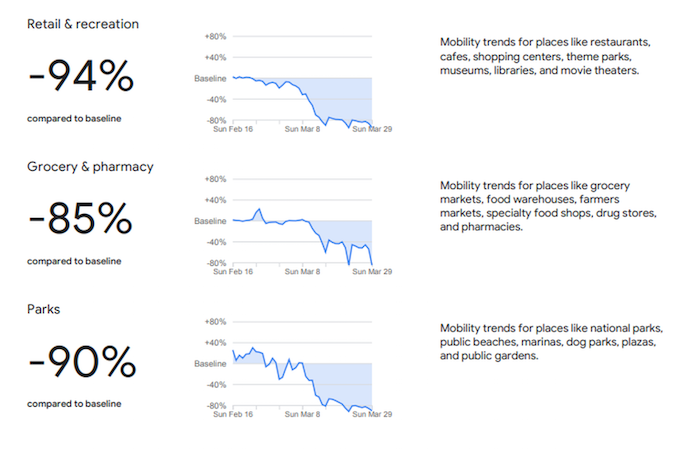Click Sun Mar 8 on the grocery chart
The width and height of the screenshot is (700, 469).
pyautogui.click(x=304, y=272)
